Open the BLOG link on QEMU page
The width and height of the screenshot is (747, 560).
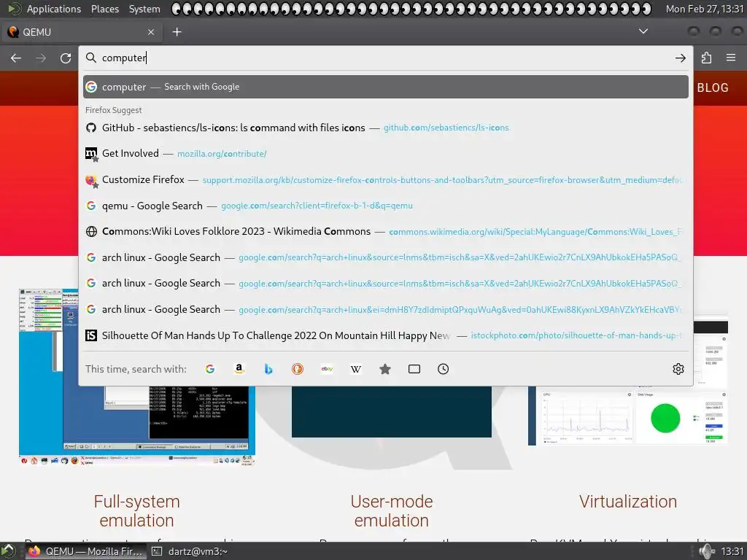click(713, 88)
